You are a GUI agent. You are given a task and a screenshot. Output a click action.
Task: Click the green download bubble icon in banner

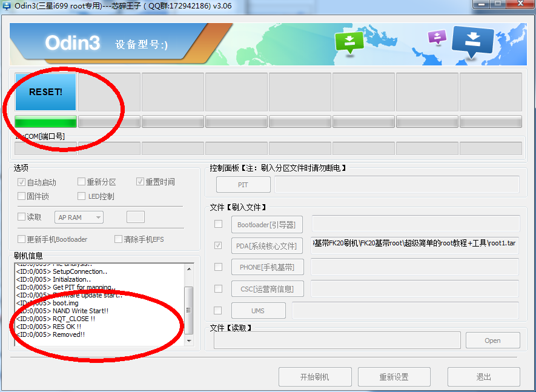coord(349,43)
